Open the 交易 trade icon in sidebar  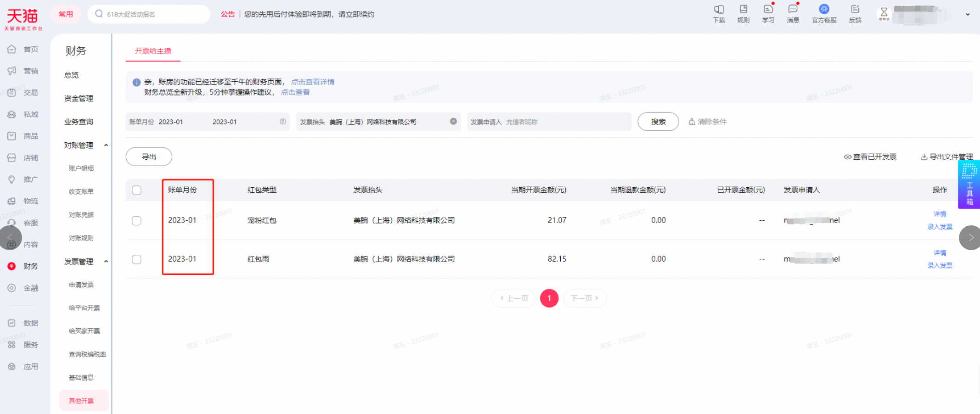pos(12,92)
